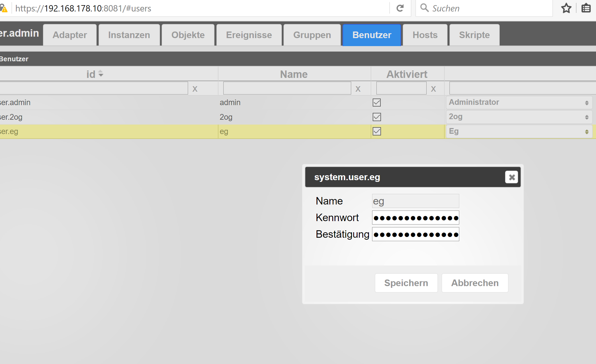Clear the Aktiviert filter with its X
Image resolution: width=596 pixels, height=364 pixels.
pyautogui.click(x=433, y=89)
